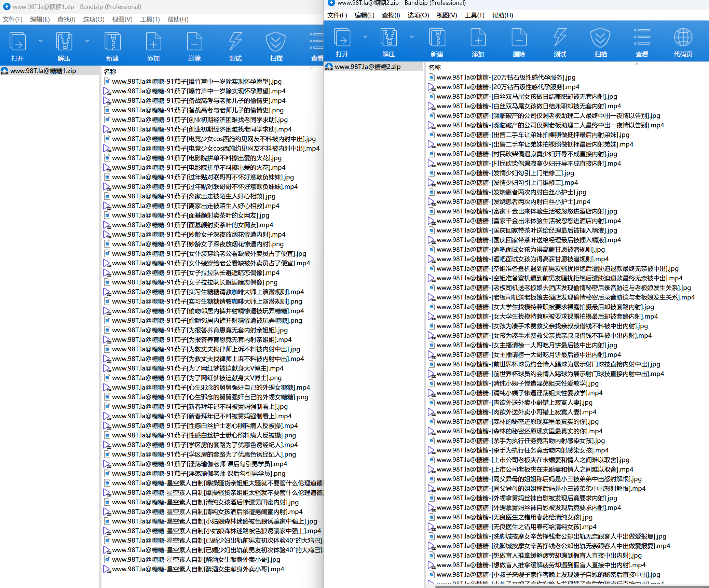
Task: Open 视图(V) menu in 糖糖2.zip window
Action: point(447,15)
